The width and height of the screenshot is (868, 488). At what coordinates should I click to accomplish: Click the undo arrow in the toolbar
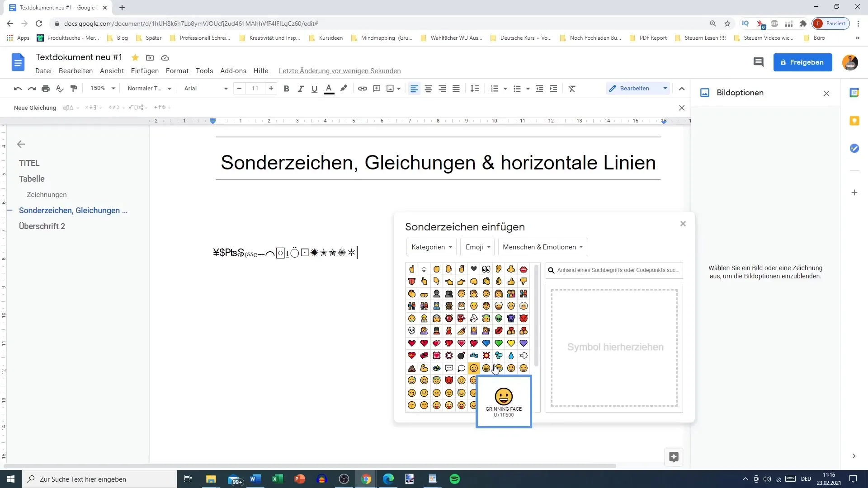[x=18, y=89]
